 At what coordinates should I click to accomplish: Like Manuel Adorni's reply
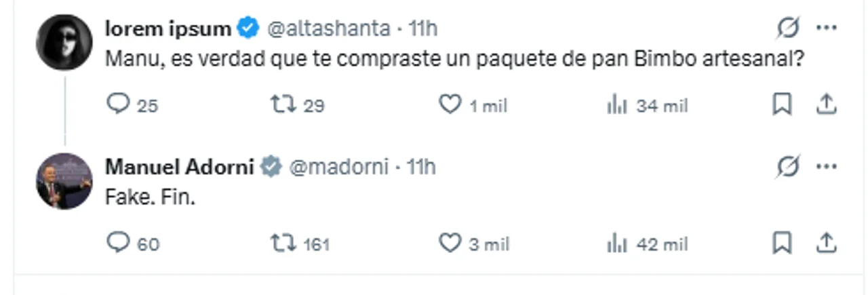pos(450,242)
